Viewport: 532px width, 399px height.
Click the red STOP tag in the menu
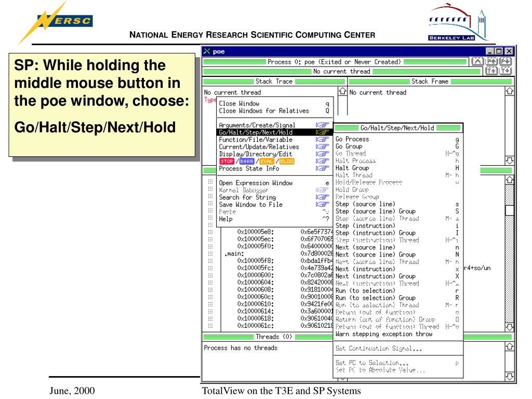coord(227,162)
